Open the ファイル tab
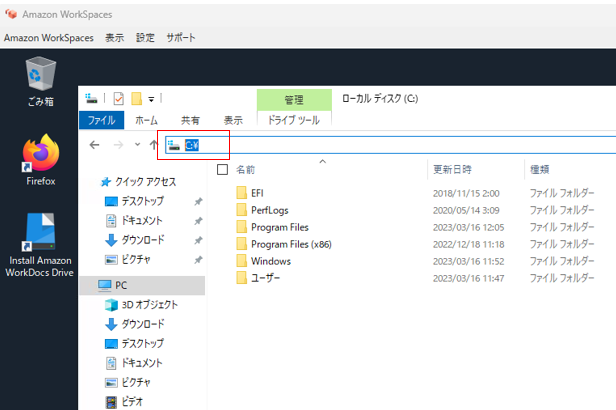The image size is (616, 410). point(101,120)
